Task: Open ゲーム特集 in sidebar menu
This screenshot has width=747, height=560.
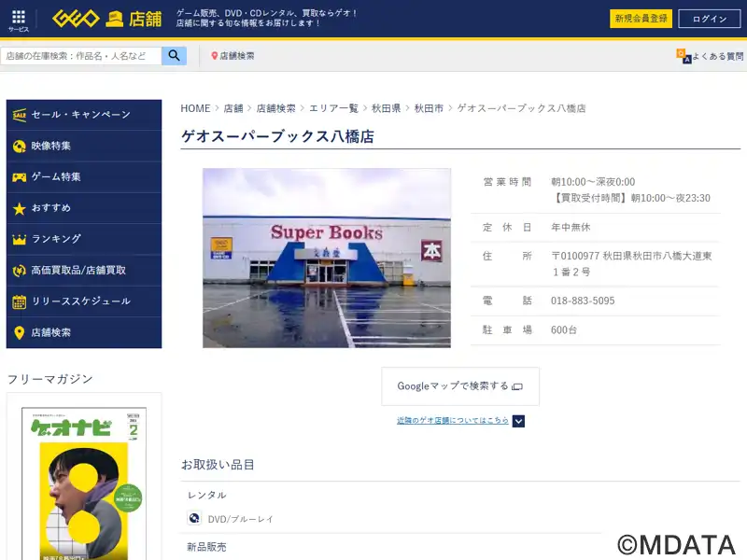Action: pyautogui.click(x=84, y=177)
